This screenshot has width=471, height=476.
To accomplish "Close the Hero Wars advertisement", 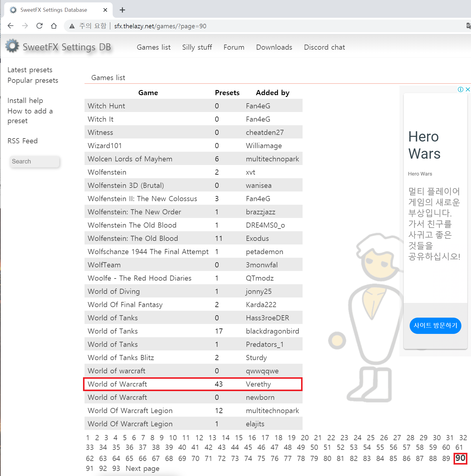I will (468, 89).
